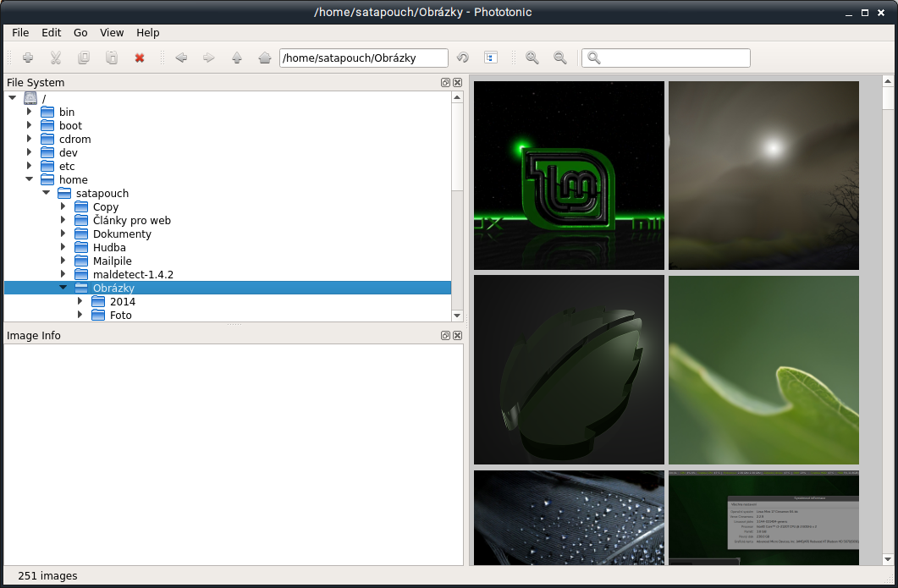898x588 pixels.
Task: Select the green leaf macro thumbnail
Action: pyautogui.click(x=764, y=370)
